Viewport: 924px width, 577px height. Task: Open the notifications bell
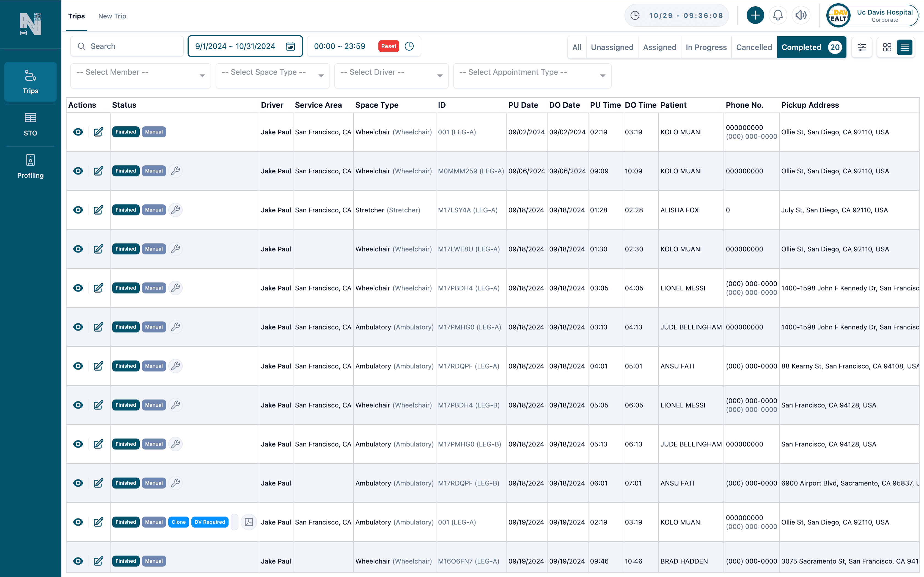pyautogui.click(x=778, y=15)
